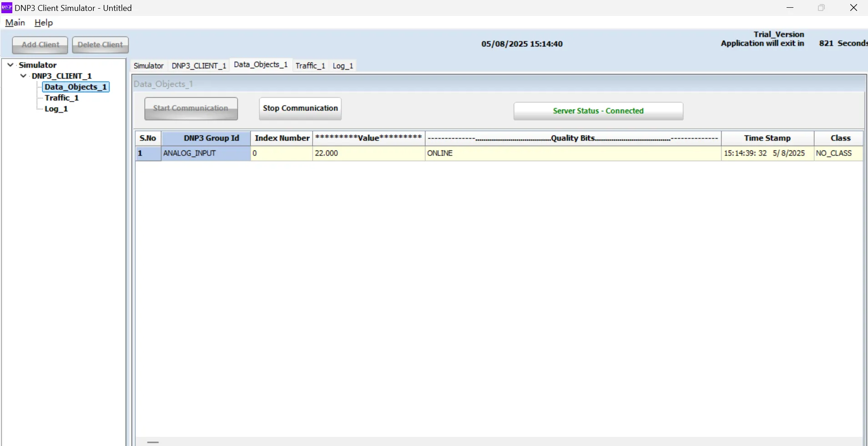This screenshot has height=446, width=868.
Task: Switch to the Simulator tab
Action: pos(149,66)
